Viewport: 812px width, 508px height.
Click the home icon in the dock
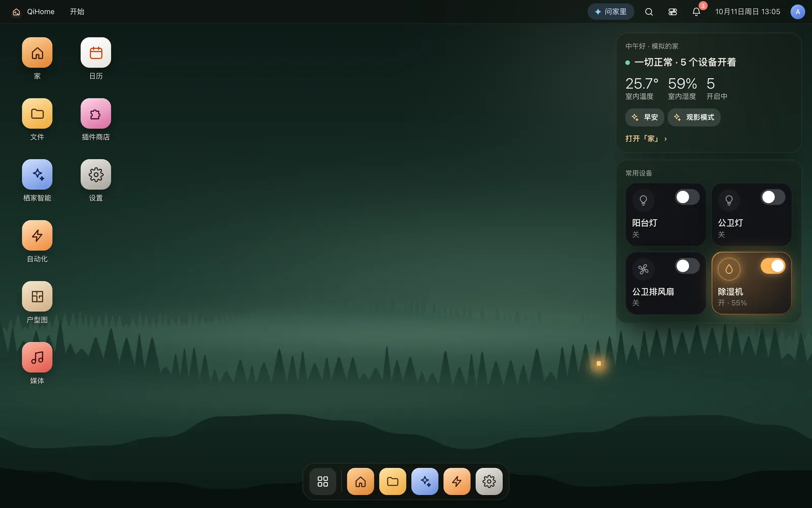tap(360, 482)
